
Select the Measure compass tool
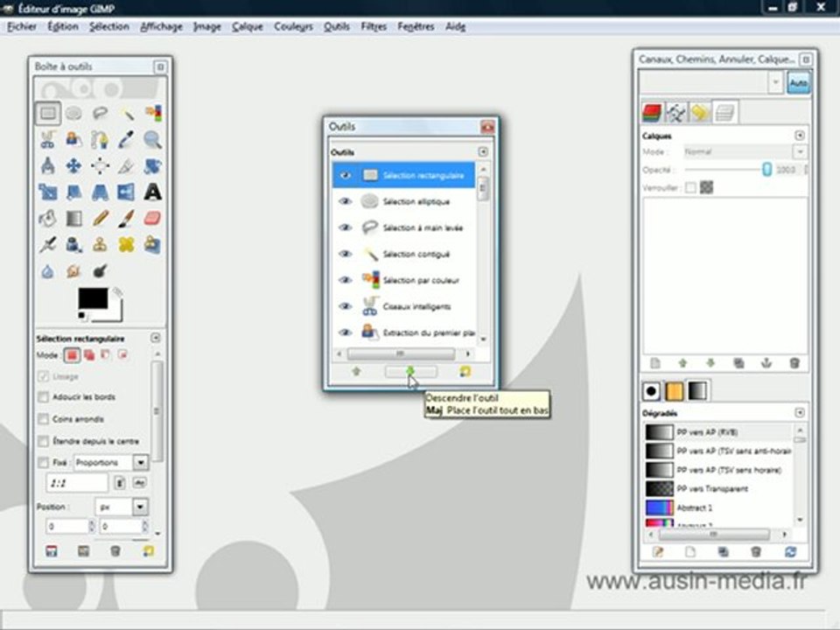pos(48,165)
